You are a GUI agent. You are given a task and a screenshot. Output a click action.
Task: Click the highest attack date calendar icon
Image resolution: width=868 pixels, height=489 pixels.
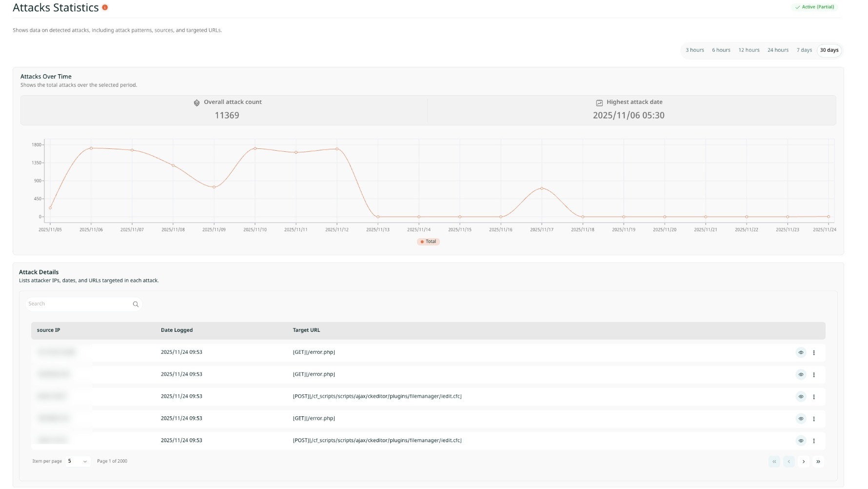[x=599, y=102]
